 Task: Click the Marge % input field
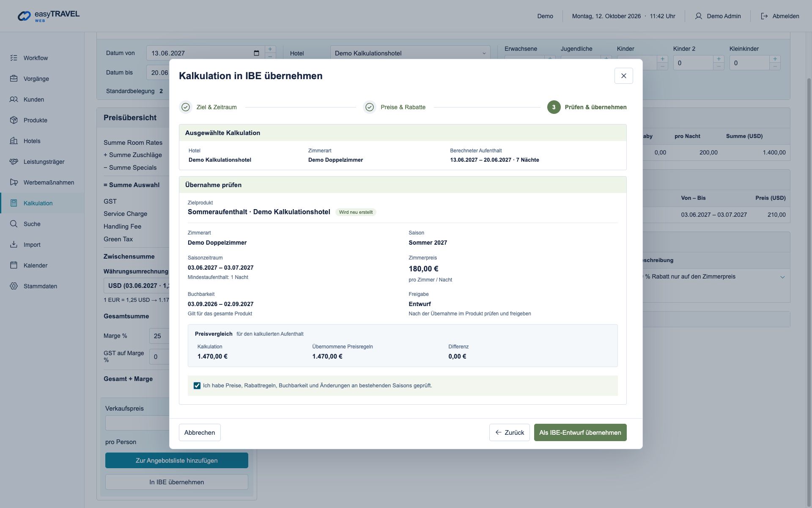pos(159,336)
